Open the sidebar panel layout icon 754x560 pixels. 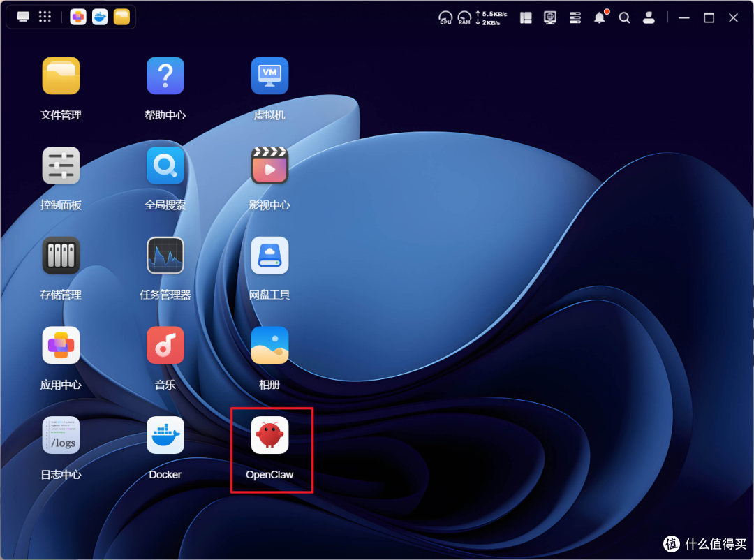[x=526, y=17]
